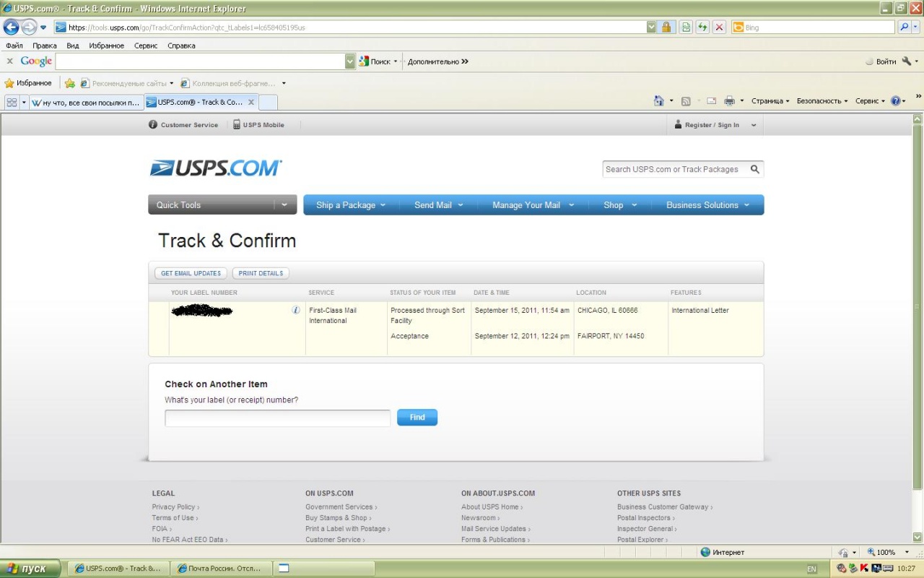Viewport: 924px width, 578px height.
Task: Open the Privacy Policy footer link
Action: pos(175,507)
